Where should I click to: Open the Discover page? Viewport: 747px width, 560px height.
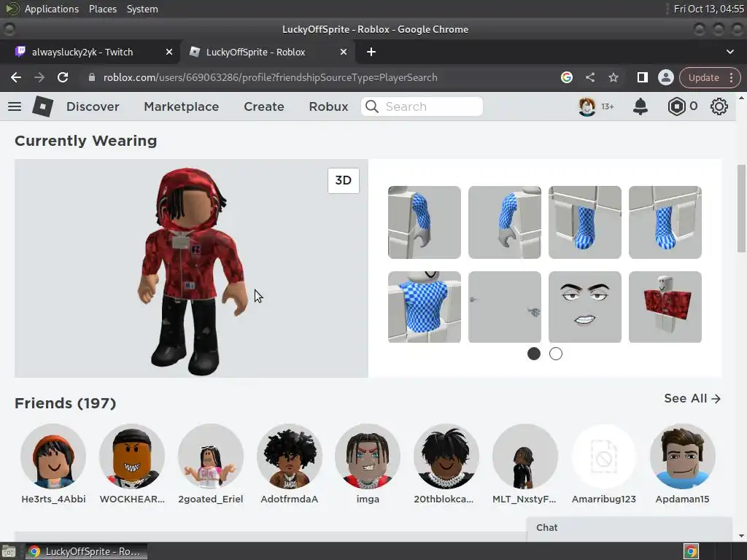pyautogui.click(x=93, y=106)
